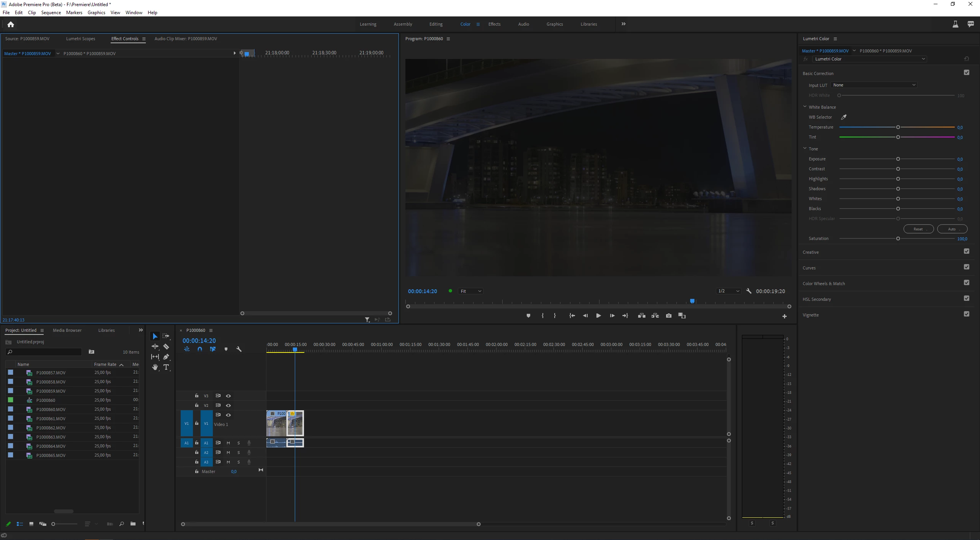
Task: Toggle snap in timeline magnet icon
Action: (199, 349)
